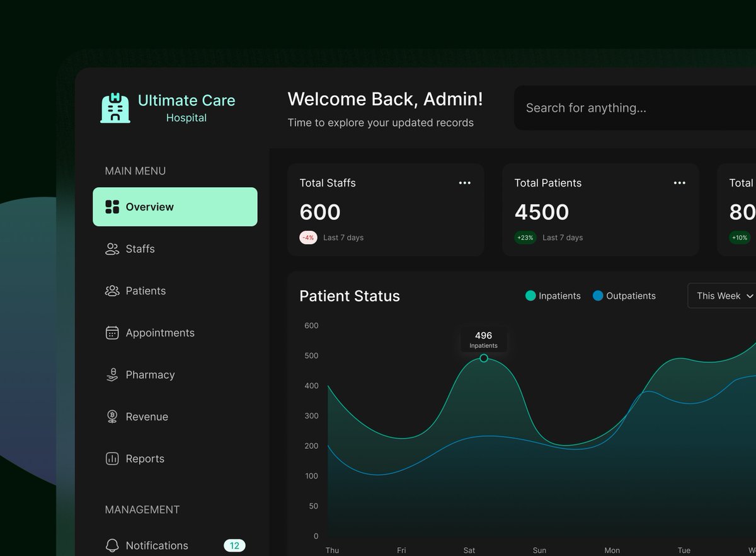Open the Overview menu item
The image size is (756, 556).
point(175,207)
